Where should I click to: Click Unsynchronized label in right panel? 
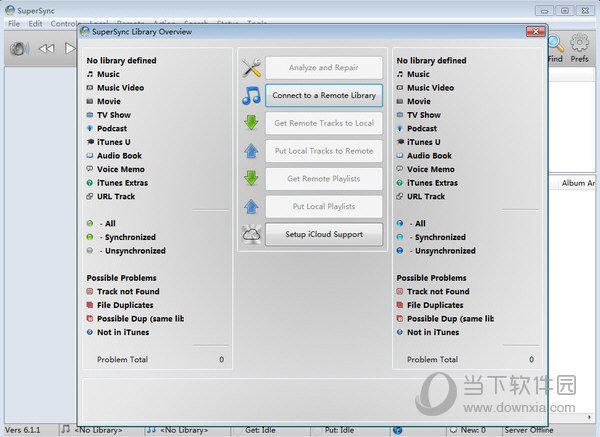pos(445,251)
